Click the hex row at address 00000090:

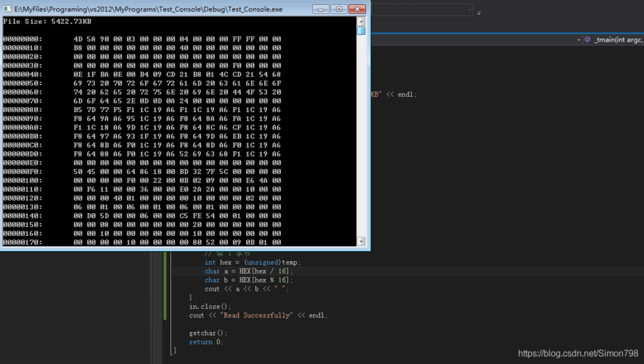pos(142,119)
